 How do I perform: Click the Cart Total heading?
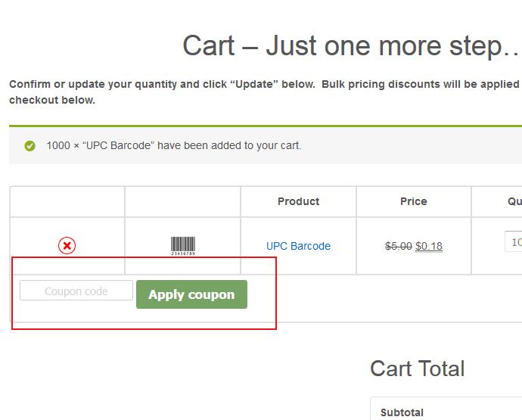(417, 369)
